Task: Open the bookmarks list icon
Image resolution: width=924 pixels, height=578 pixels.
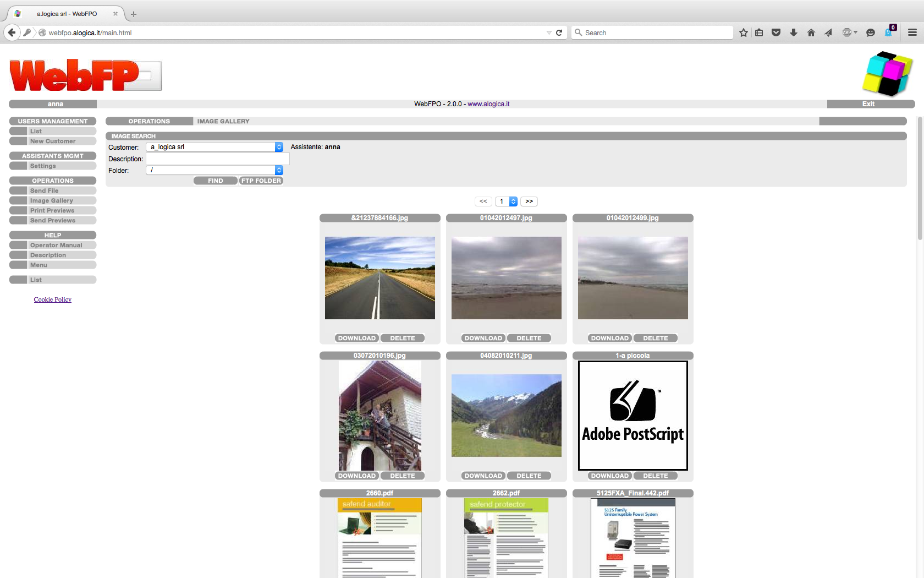Action: tap(759, 32)
